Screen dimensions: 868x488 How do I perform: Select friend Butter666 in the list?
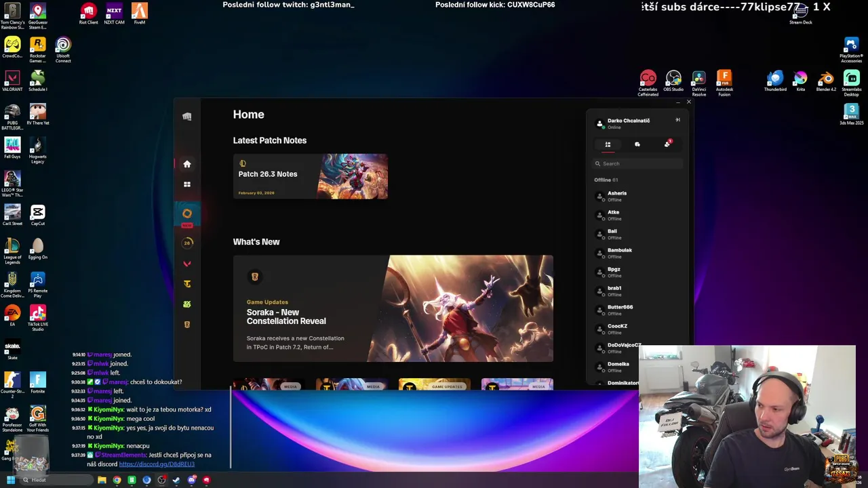coord(637,310)
